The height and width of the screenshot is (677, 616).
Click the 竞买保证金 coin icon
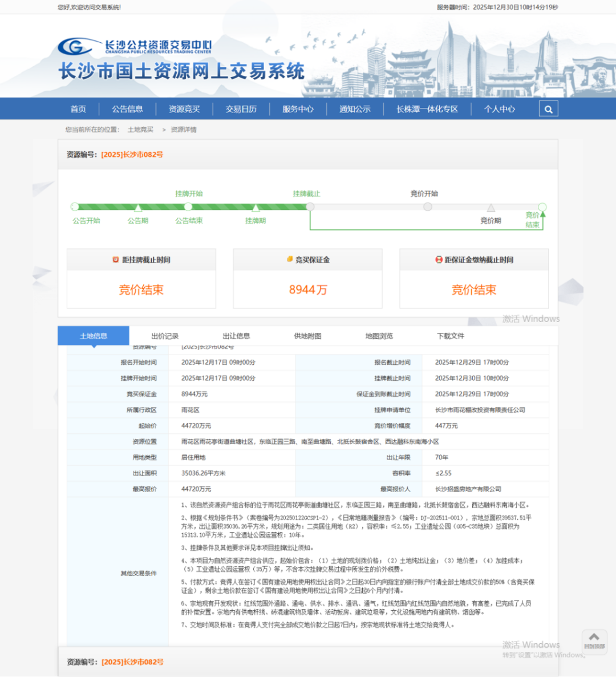tap(290, 260)
